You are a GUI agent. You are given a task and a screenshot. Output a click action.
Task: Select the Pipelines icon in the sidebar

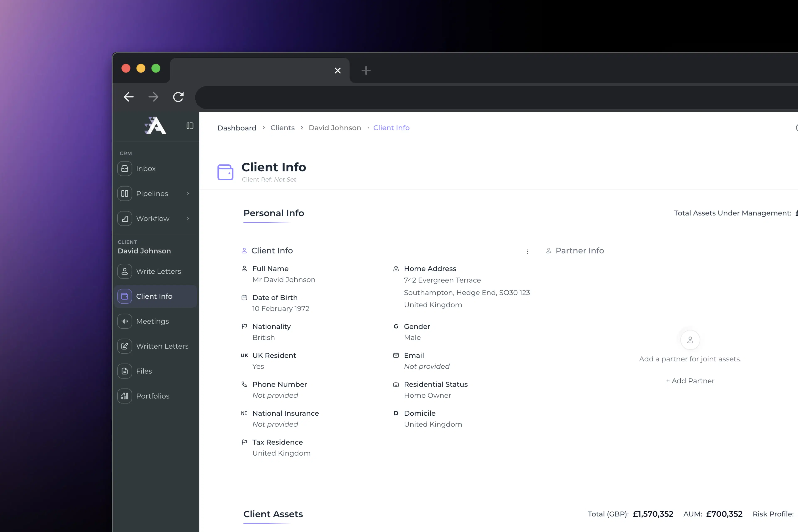point(124,193)
